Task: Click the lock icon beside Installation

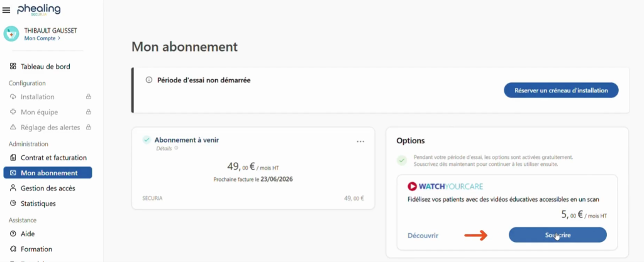Action: pyautogui.click(x=89, y=97)
